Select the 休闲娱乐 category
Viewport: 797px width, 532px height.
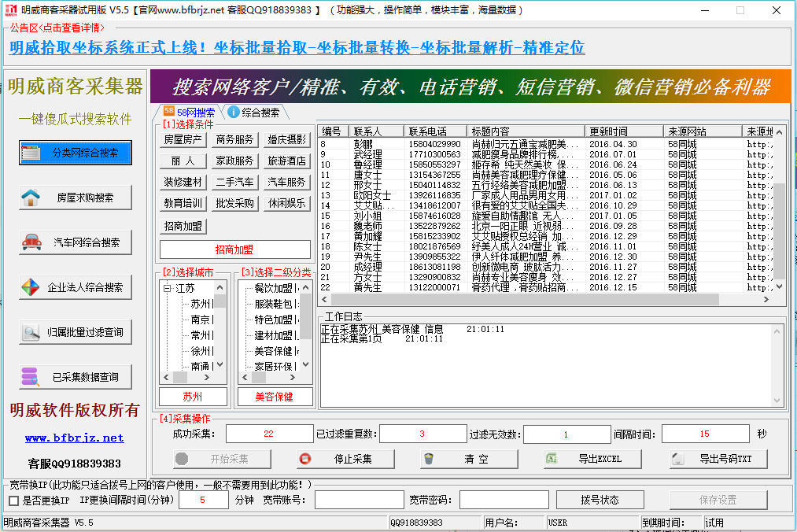[x=287, y=204]
